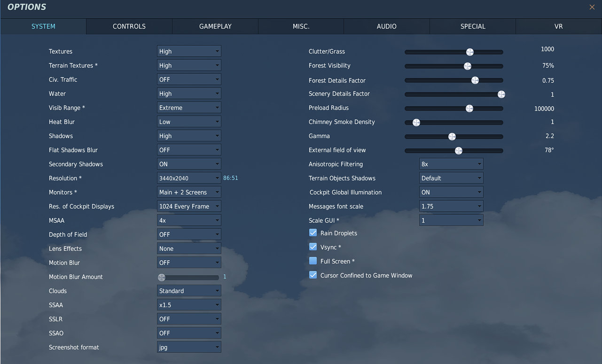This screenshot has width=602, height=364.
Task: Change the Civ. Traffic setting dropdown
Action: (x=189, y=79)
